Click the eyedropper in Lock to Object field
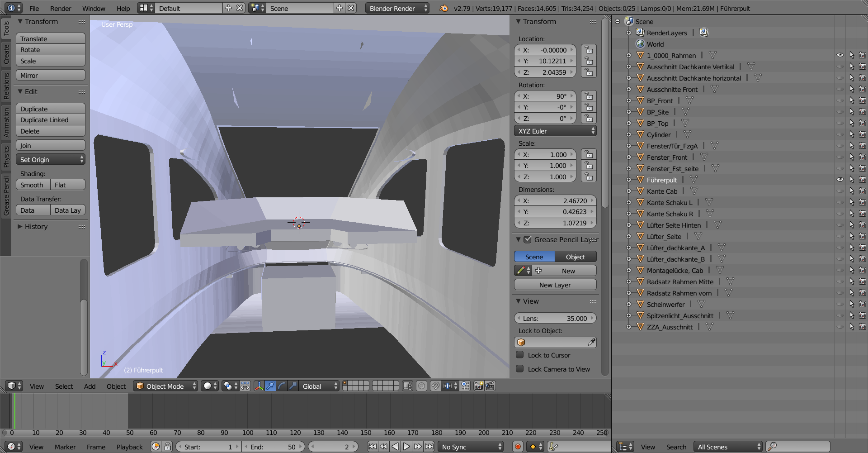868x453 pixels. [591, 343]
